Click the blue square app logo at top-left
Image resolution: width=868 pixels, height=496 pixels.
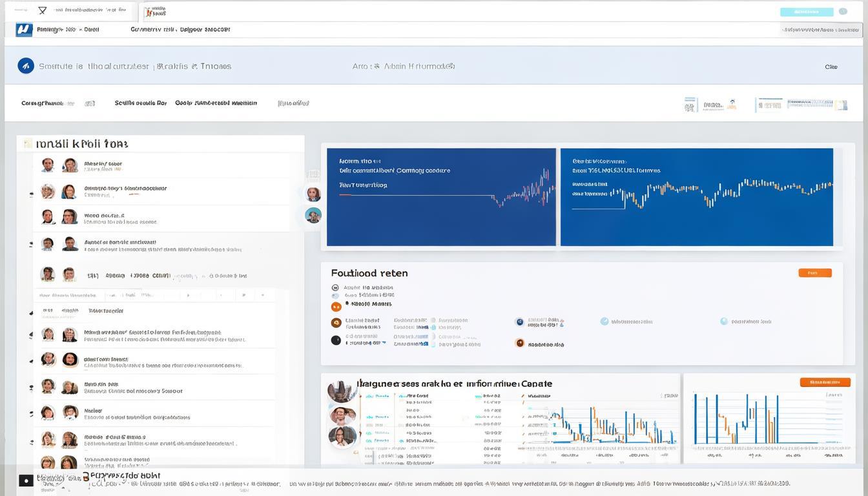pos(24,30)
